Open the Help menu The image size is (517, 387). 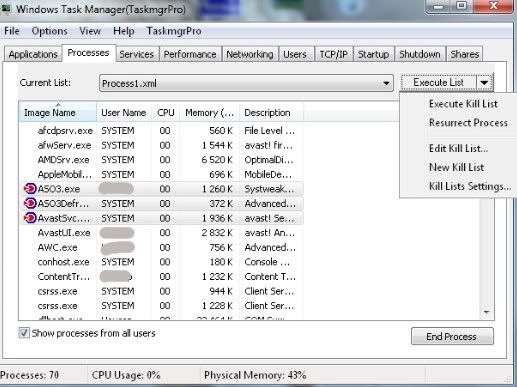pyautogui.click(x=124, y=31)
